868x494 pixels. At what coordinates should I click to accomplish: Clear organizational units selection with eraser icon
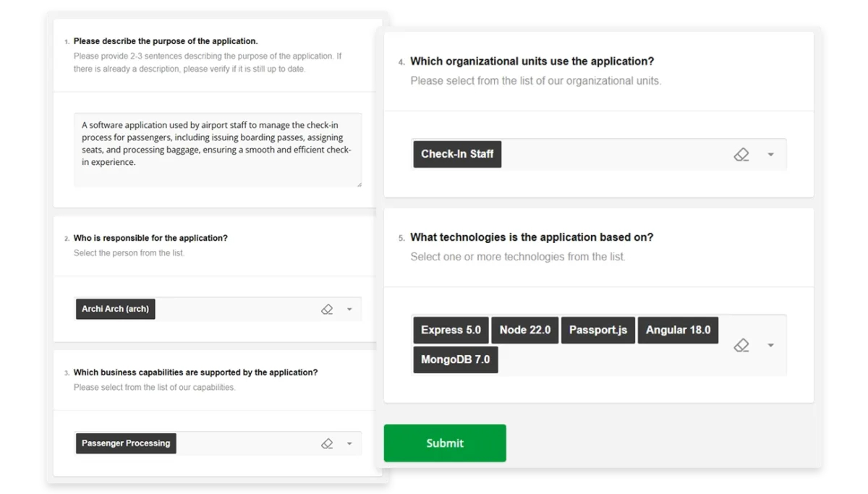point(741,155)
